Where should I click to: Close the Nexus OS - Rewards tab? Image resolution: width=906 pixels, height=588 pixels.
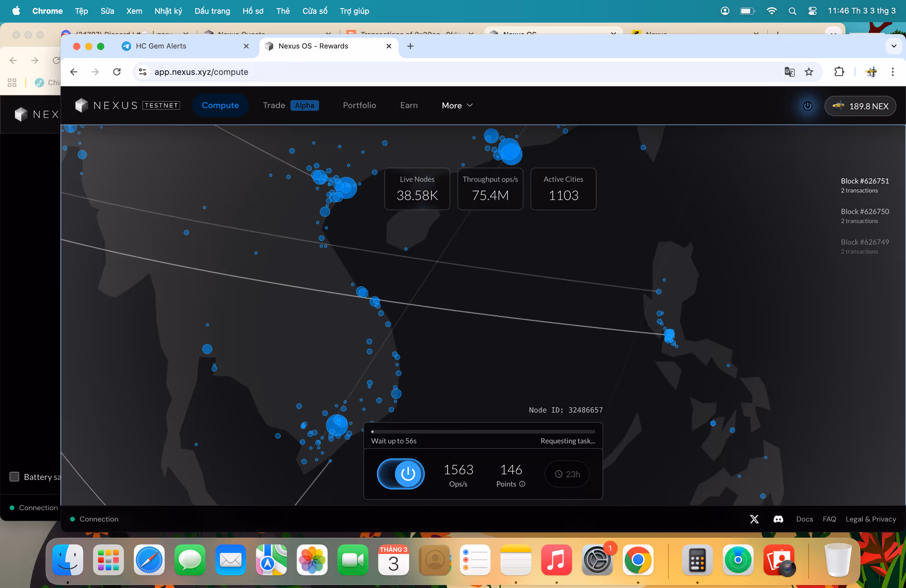pos(389,46)
